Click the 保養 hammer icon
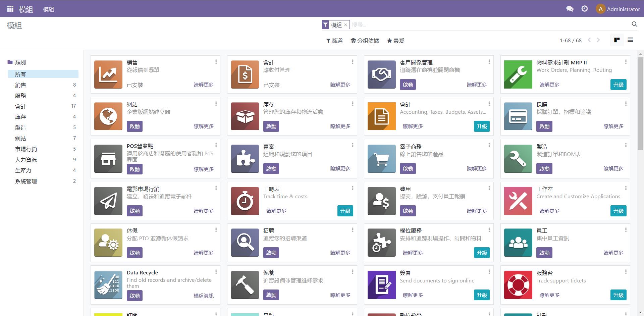 point(245,285)
